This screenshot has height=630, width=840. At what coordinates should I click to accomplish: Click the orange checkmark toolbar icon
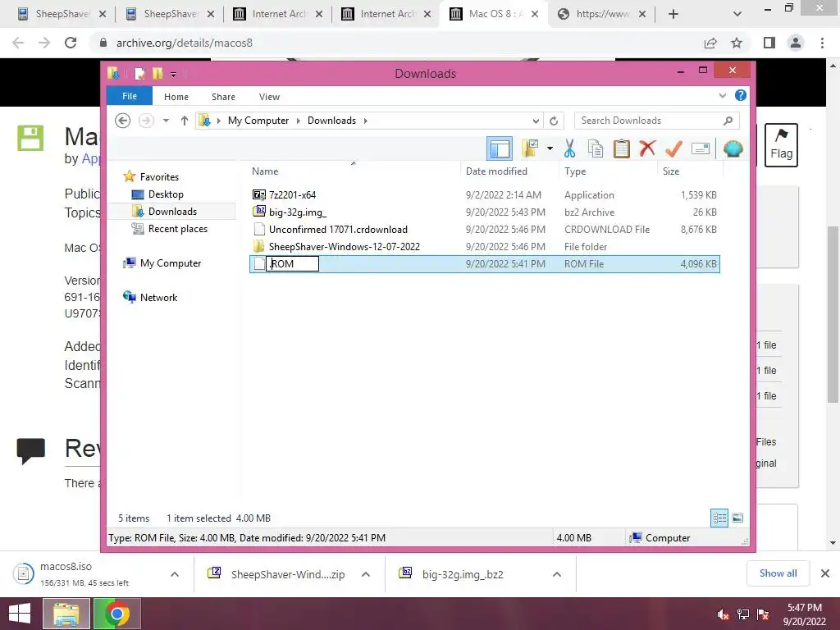coord(673,148)
